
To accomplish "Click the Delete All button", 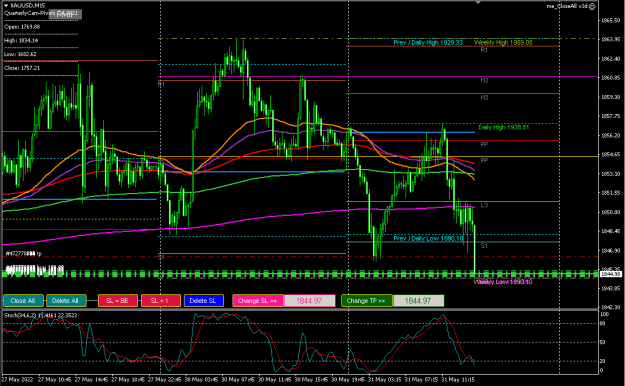I will (66, 301).
